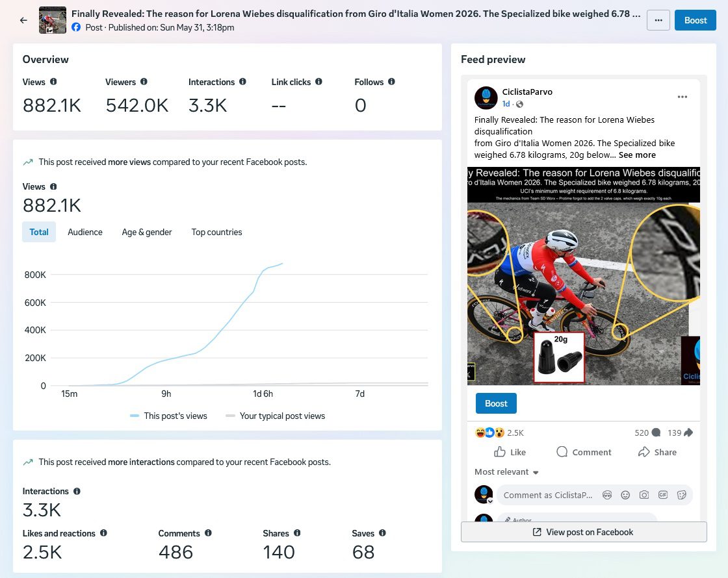Click the info icon next to Shares
The image size is (728, 578).
pos(297,533)
